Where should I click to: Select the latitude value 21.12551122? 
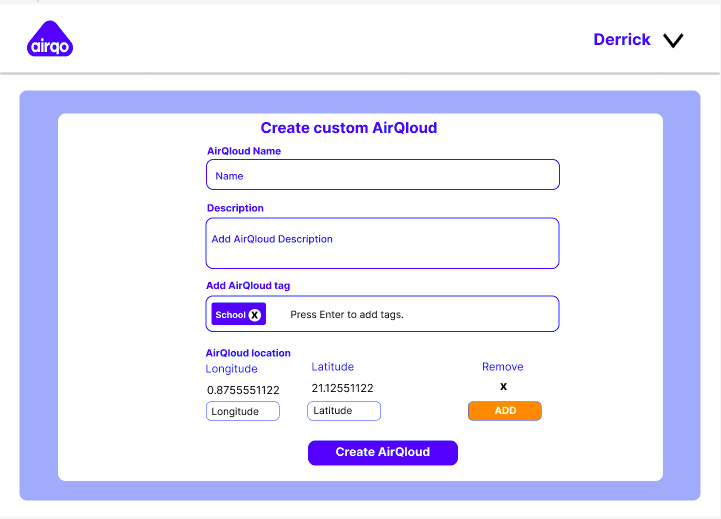point(342,388)
